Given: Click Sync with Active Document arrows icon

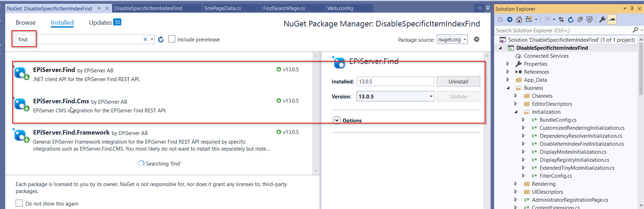Looking at the screenshot, I should point(561,19).
